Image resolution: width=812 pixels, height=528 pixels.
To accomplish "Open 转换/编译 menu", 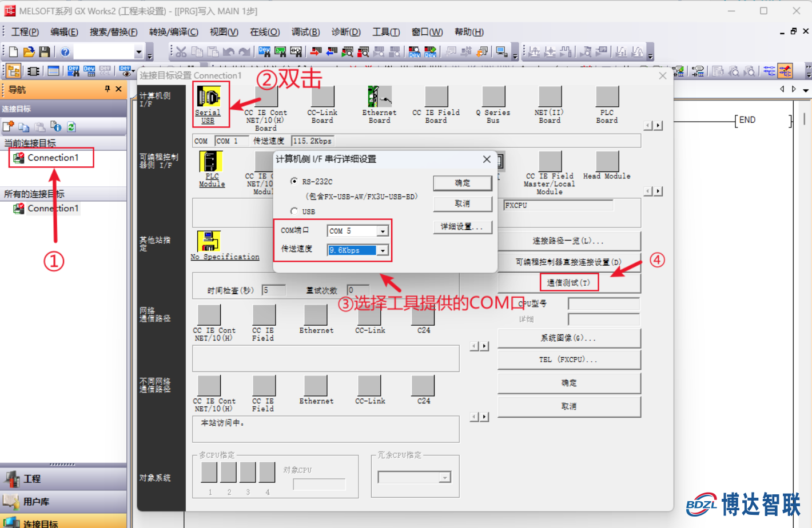I will [174, 32].
